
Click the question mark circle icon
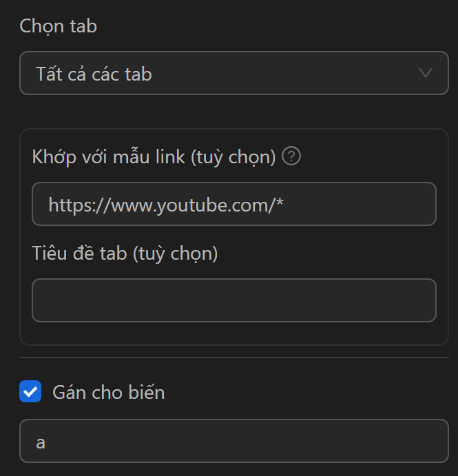click(x=292, y=157)
